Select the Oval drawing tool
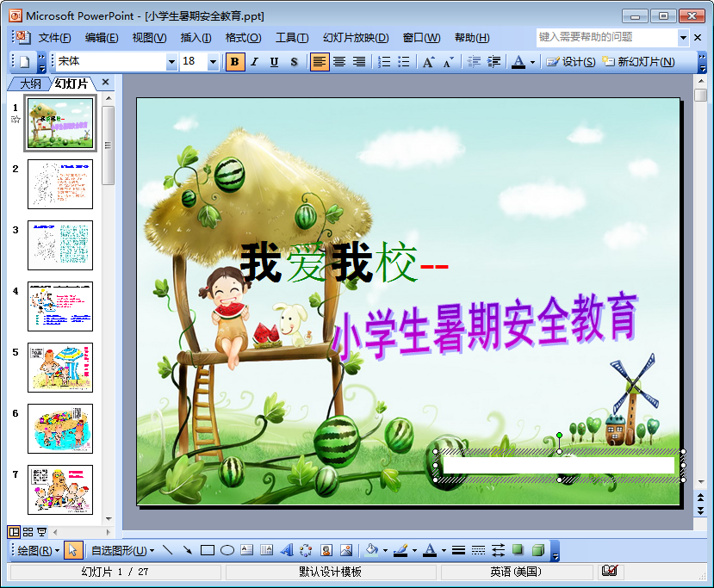This screenshot has height=588, width=714. [227, 550]
